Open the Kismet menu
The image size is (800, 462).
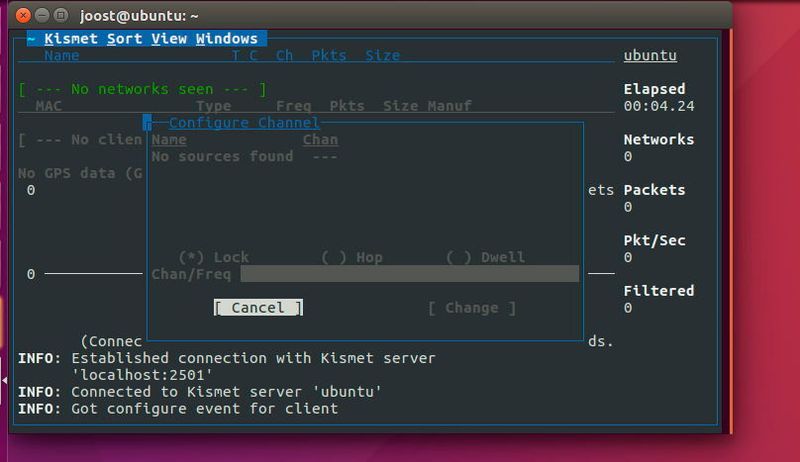tap(70, 39)
